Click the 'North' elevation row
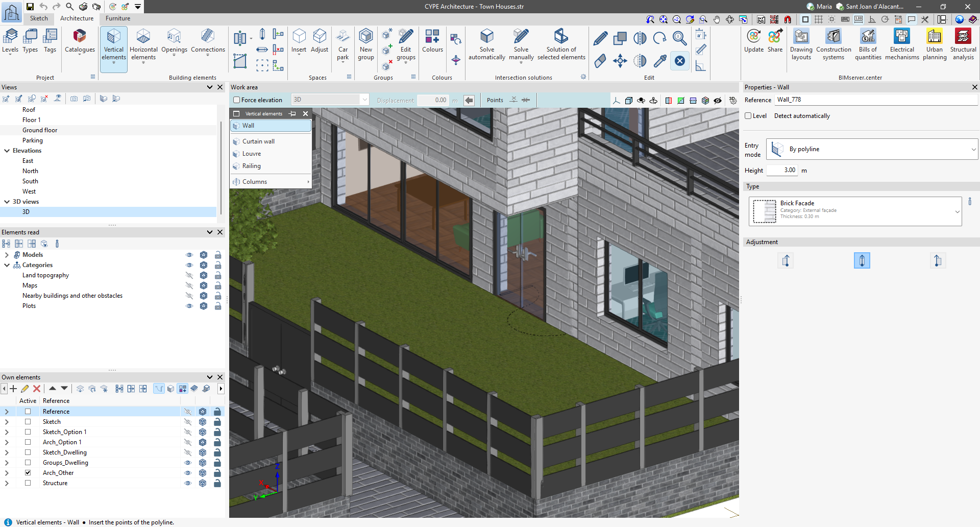 click(109, 171)
